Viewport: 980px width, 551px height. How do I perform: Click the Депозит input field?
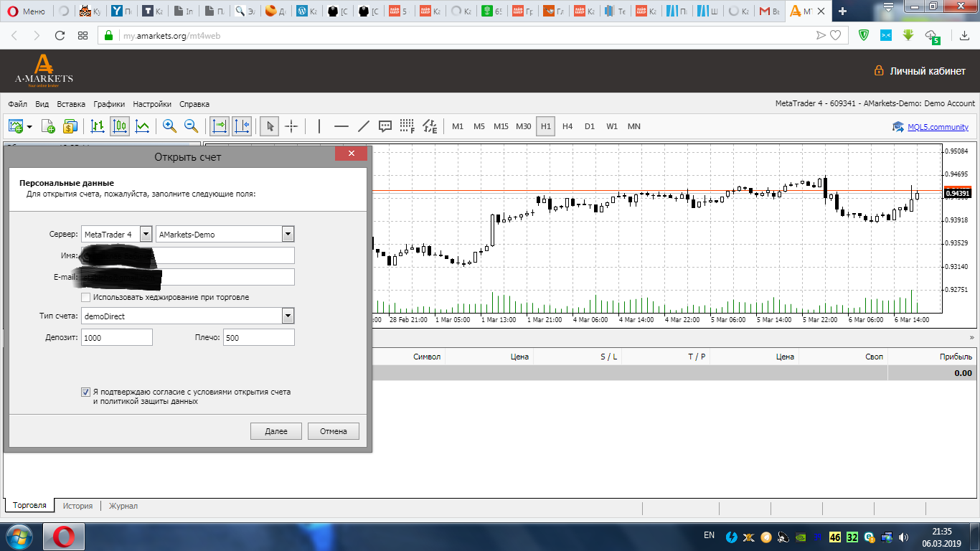[x=117, y=337]
